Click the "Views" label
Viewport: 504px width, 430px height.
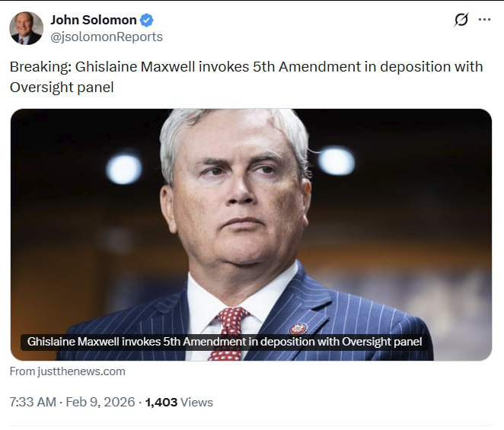click(196, 402)
